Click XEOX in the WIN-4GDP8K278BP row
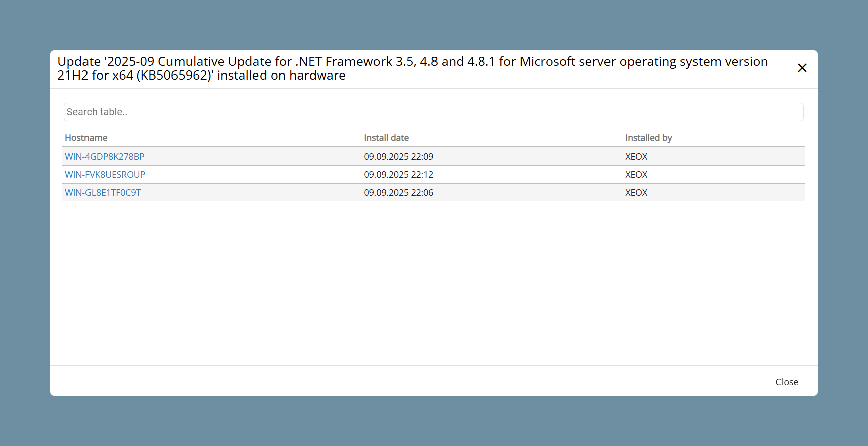This screenshot has height=446, width=868. [x=636, y=157]
